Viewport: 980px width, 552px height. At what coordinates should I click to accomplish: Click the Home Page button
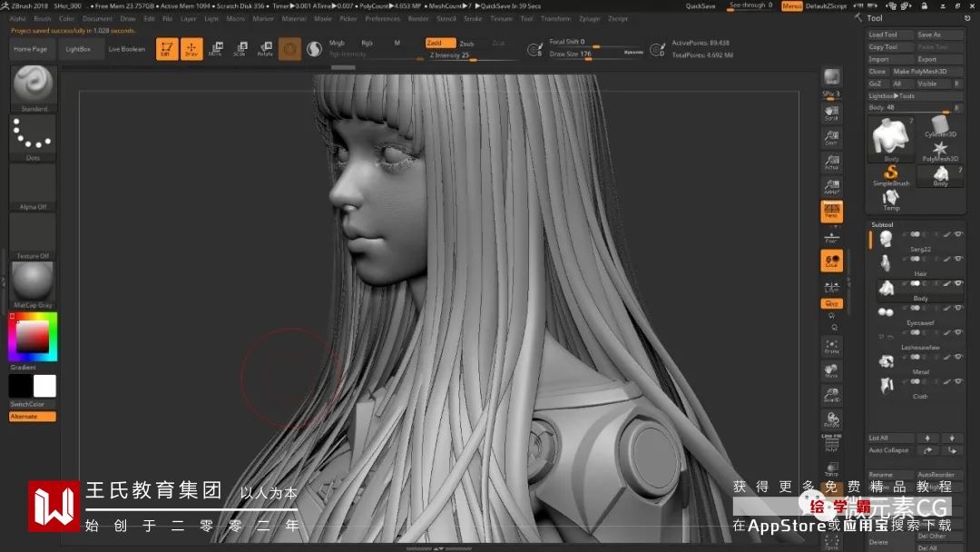[x=31, y=49]
